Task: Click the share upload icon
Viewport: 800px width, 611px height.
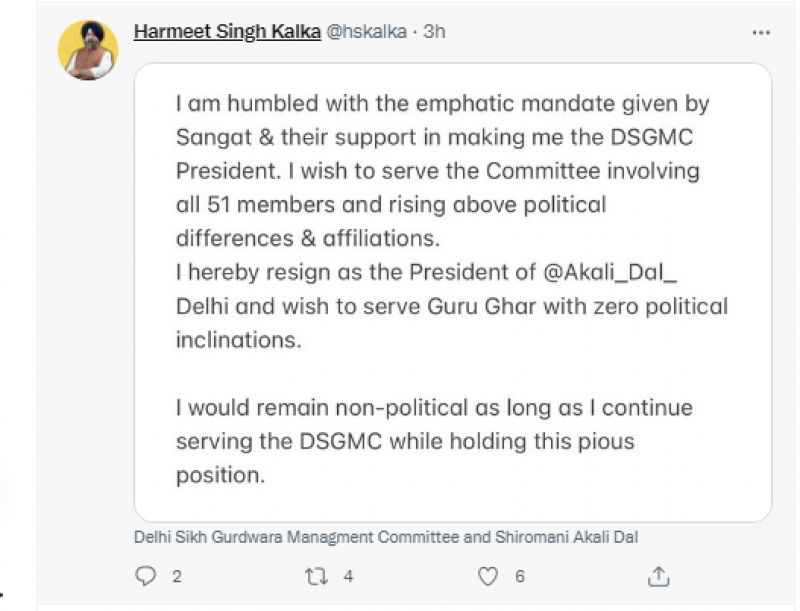Action: tap(658, 576)
